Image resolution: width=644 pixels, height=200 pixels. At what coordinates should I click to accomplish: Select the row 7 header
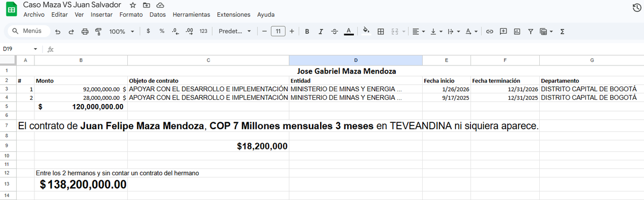coord(8,126)
